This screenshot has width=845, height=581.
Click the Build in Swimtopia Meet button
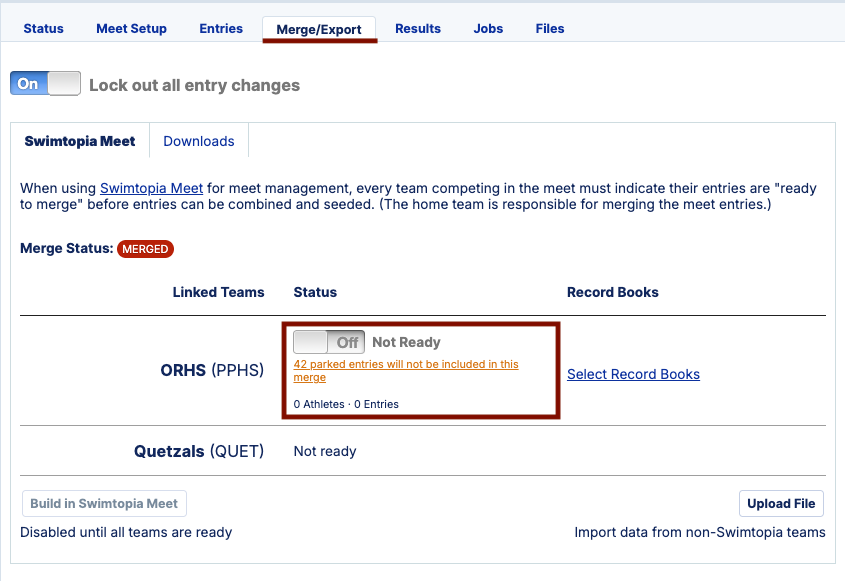click(104, 503)
